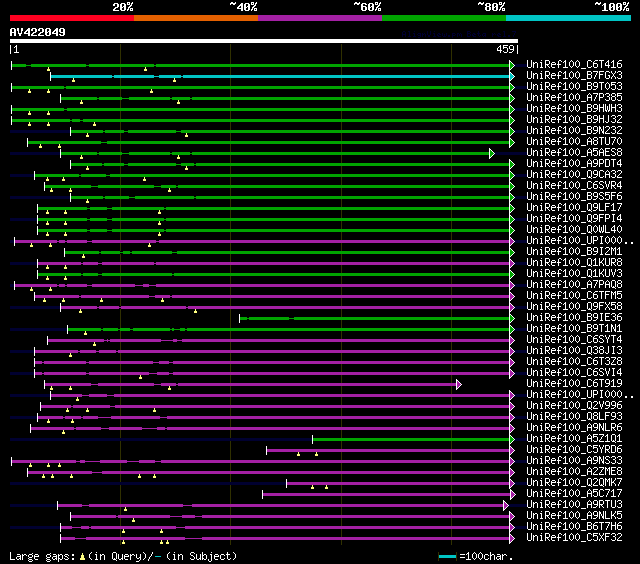
Task: Click the white query sequence ruler bar
Action: [263, 41]
